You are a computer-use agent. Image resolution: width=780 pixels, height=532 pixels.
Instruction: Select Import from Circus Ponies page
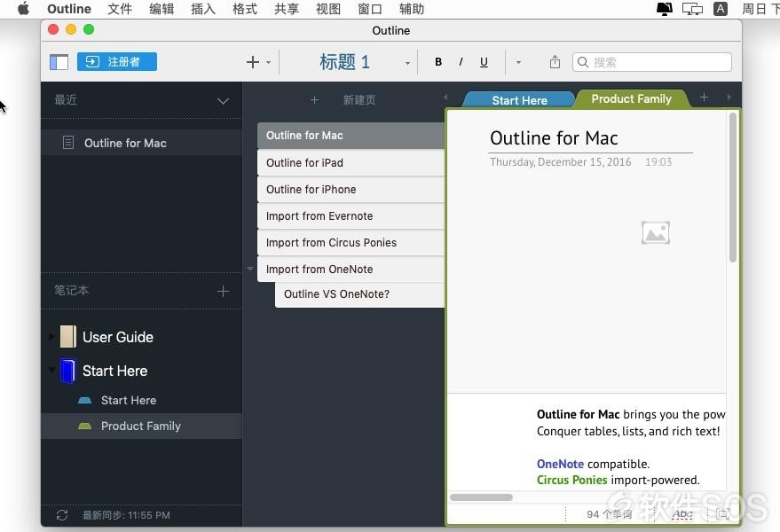351,243
